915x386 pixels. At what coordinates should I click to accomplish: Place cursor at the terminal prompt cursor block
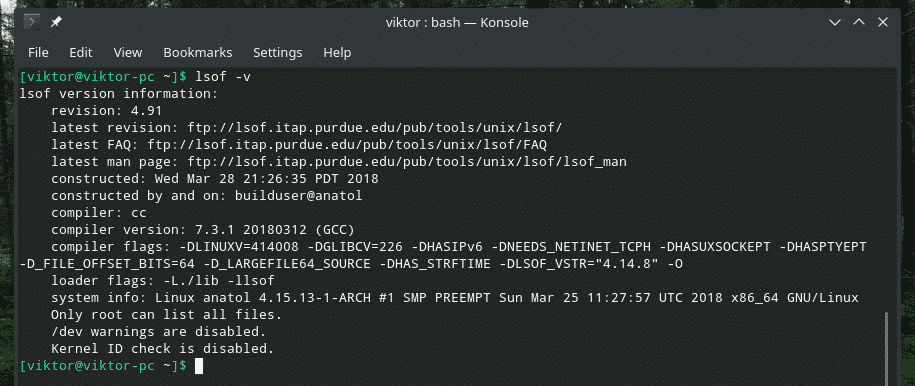point(199,366)
